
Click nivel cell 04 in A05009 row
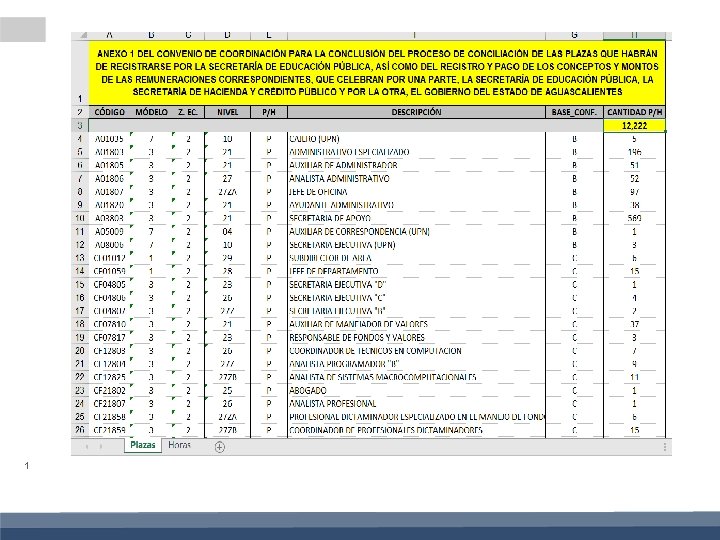(228, 231)
